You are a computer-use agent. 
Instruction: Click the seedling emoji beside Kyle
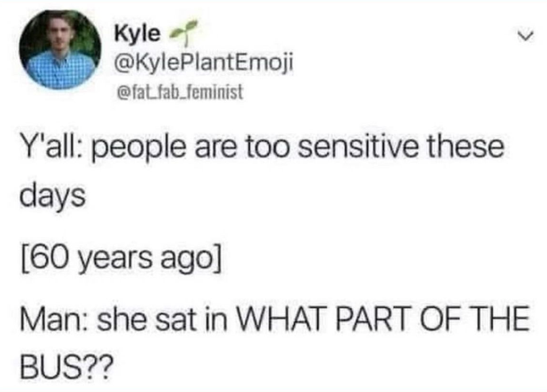point(183,32)
